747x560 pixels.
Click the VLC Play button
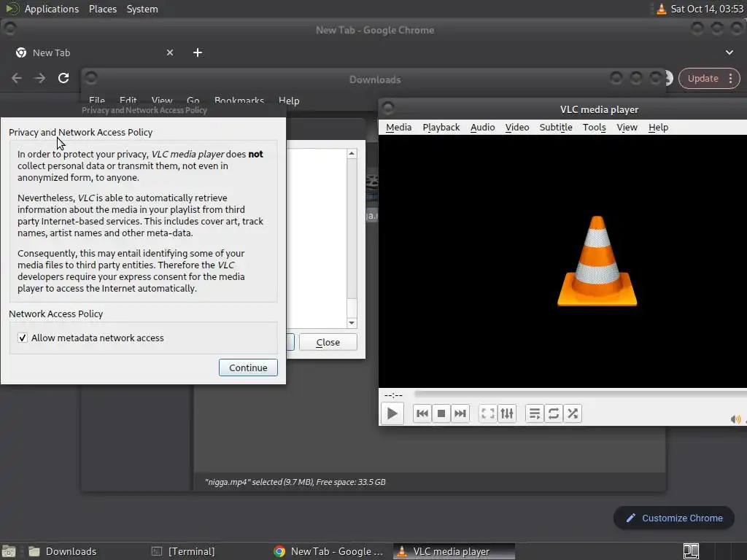tap(392, 413)
